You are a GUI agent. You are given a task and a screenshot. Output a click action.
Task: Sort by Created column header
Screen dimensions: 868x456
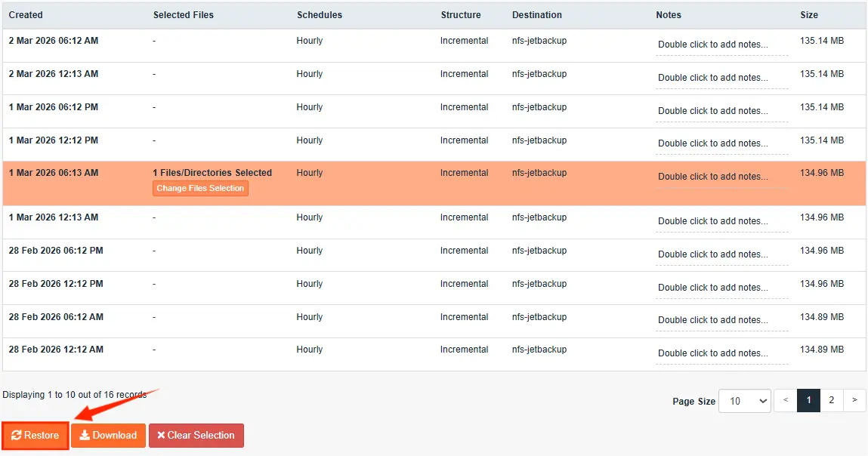click(x=26, y=15)
